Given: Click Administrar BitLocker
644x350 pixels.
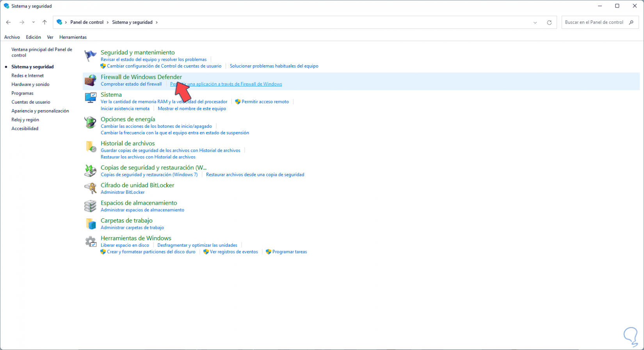Looking at the screenshot, I should pyautogui.click(x=123, y=192).
